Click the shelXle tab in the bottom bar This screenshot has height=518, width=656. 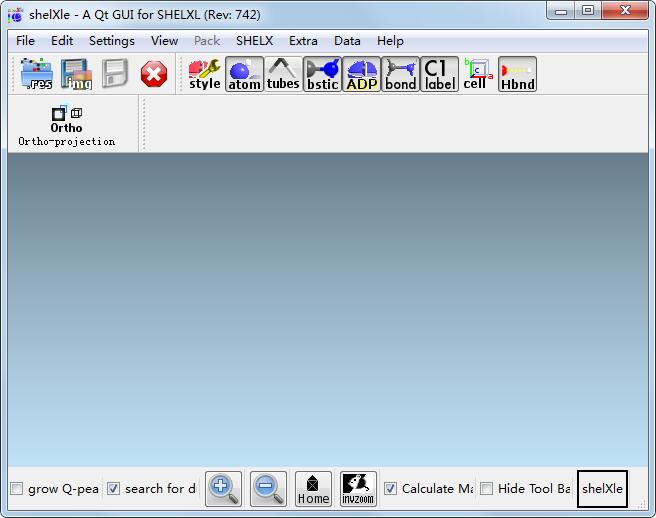click(602, 489)
